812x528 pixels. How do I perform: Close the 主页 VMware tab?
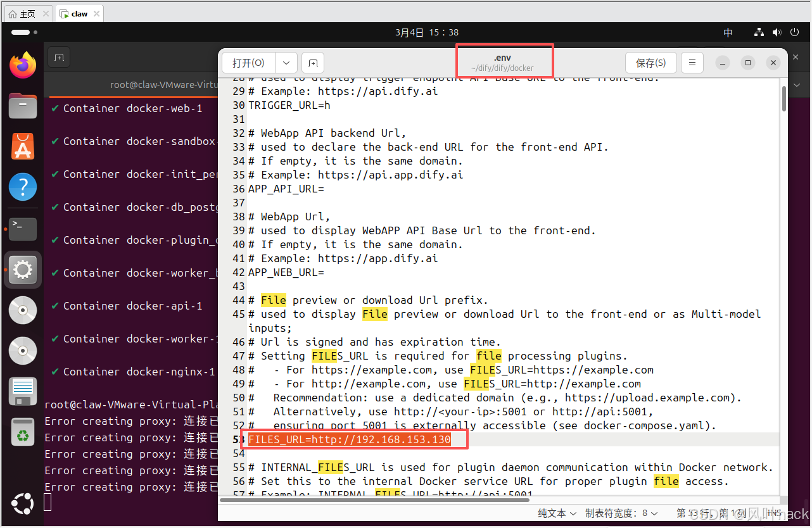tap(46, 13)
